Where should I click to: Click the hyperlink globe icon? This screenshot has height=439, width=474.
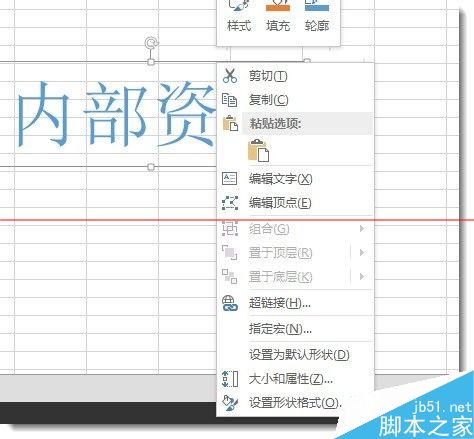click(x=230, y=303)
